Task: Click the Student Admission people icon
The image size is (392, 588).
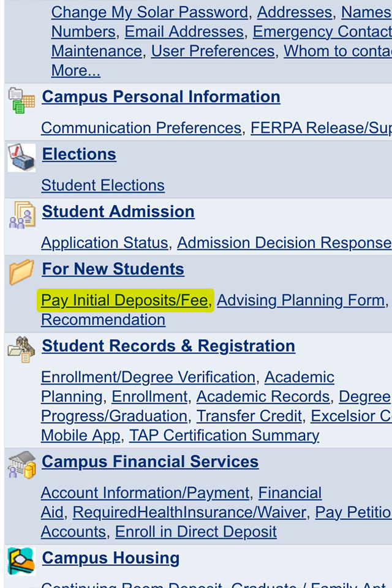Action: click(21, 215)
